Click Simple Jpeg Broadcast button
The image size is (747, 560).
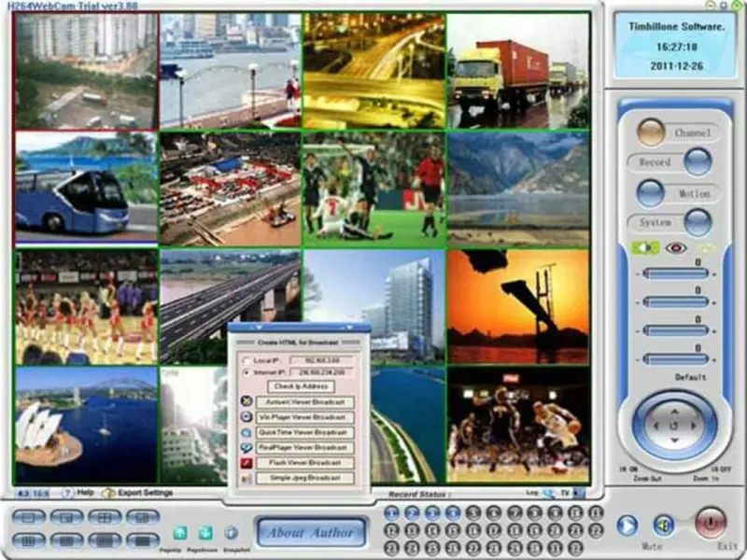[x=305, y=478]
